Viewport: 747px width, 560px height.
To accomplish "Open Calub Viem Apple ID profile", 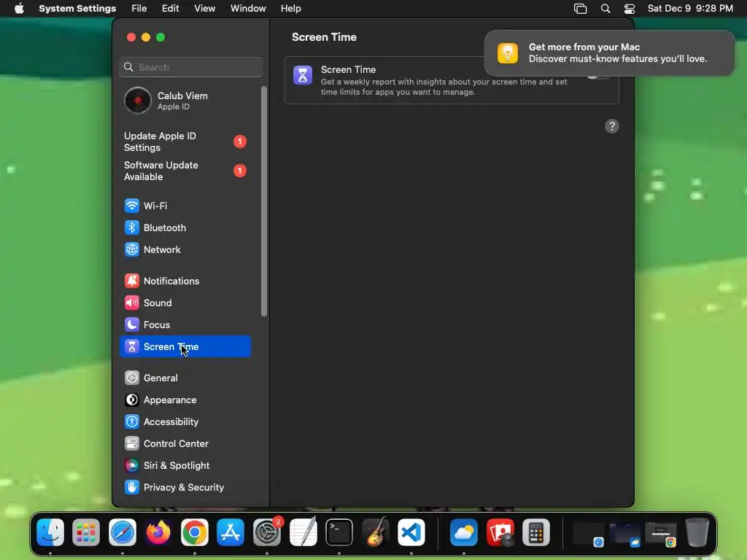I will (185, 101).
